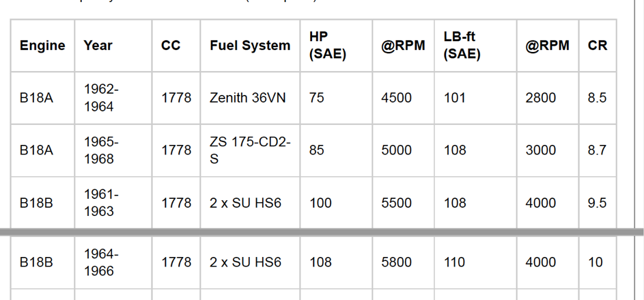The image size is (644, 300).
Task: Click the CR column header
Action: 598,46
